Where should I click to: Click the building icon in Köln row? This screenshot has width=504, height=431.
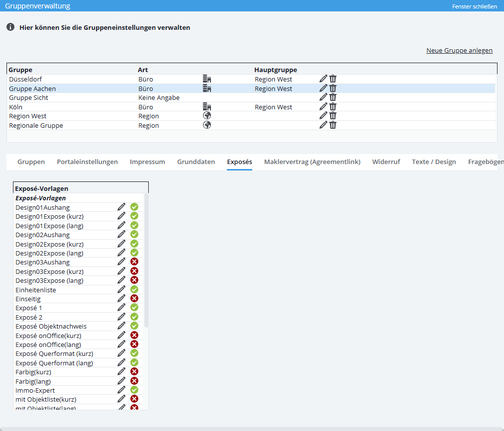click(207, 106)
